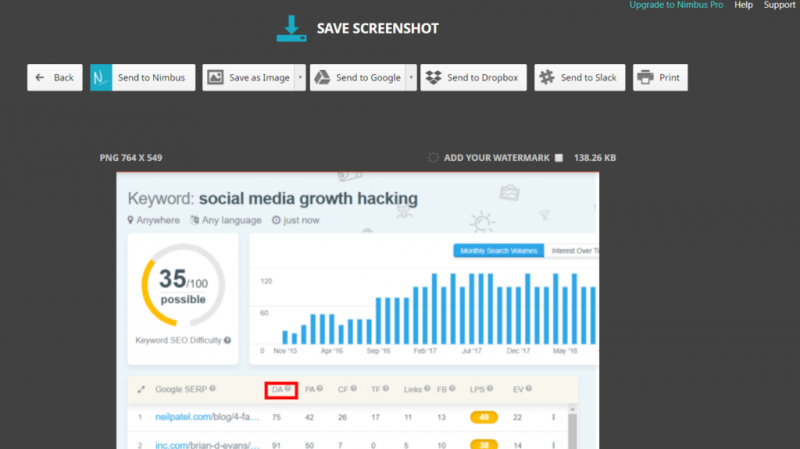Click the expand arrows icon beside Google SERP

pyautogui.click(x=141, y=389)
